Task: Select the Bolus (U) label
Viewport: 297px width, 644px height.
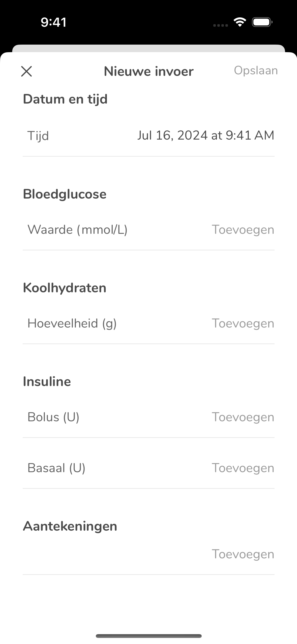Action: pyautogui.click(x=53, y=417)
